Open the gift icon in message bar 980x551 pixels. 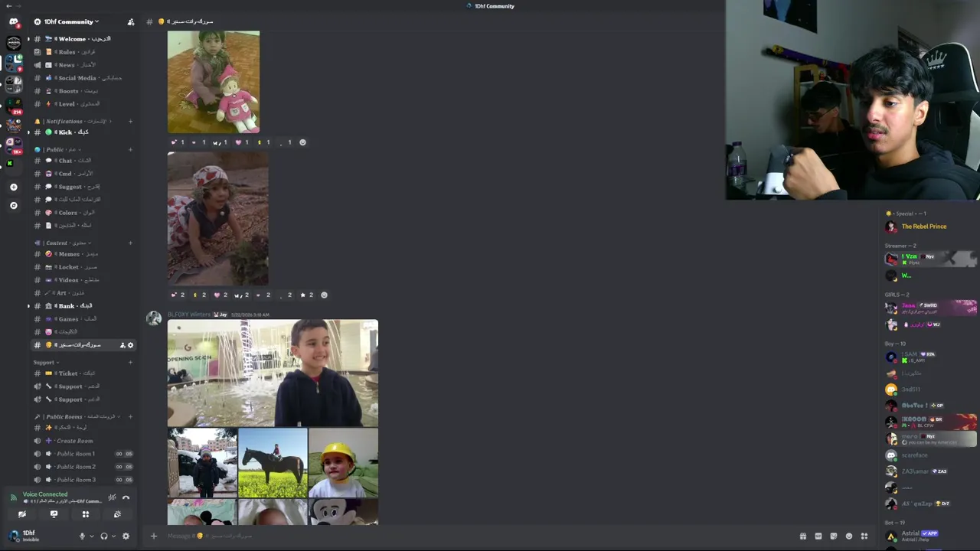click(802, 536)
